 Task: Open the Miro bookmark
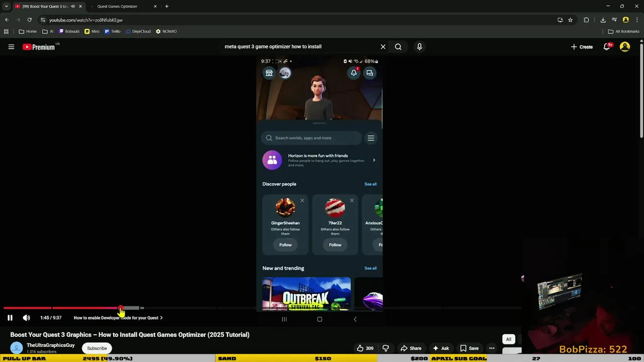click(92, 31)
